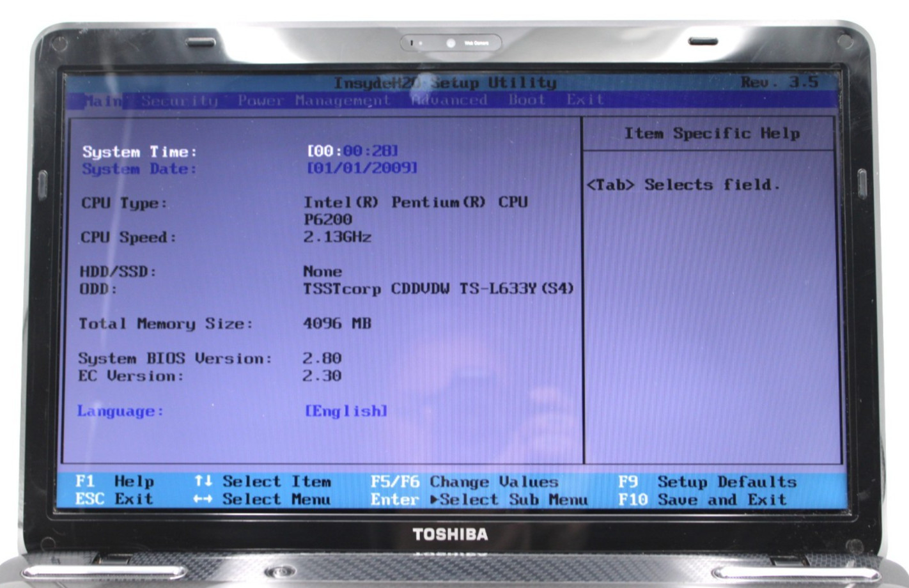This screenshot has height=588, width=909.
Task: Select the System Date value field
Action: (x=362, y=167)
